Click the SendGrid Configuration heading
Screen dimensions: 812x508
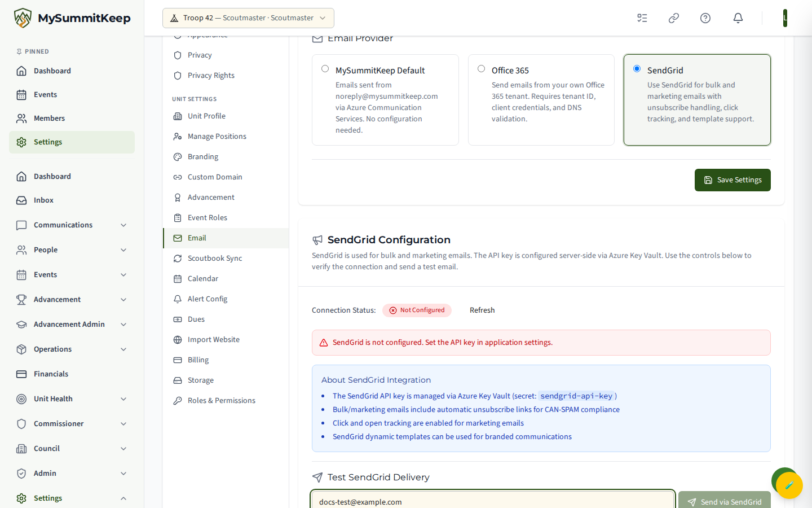click(389, 240)
